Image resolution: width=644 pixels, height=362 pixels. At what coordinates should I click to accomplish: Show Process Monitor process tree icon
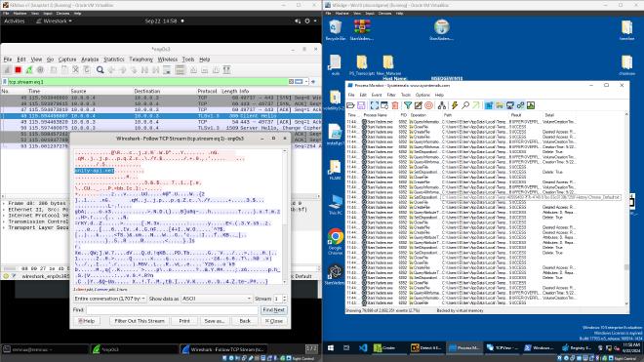click(442, 105)
